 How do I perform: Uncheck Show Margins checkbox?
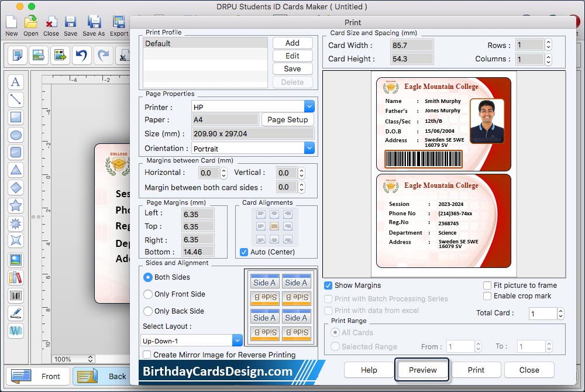(x=328, y=286)
